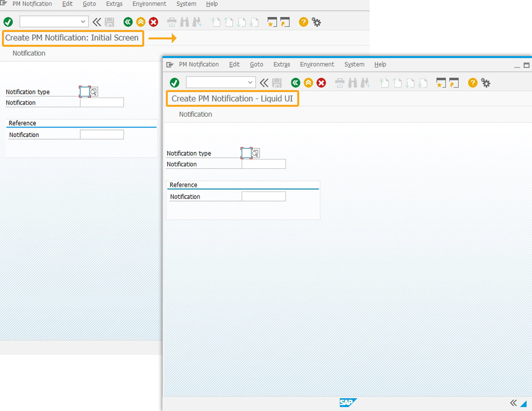This screenshot has width=532, height=411.
Task: Click Find Next binoculars icon in back window
Action: (x=197, y=22)
